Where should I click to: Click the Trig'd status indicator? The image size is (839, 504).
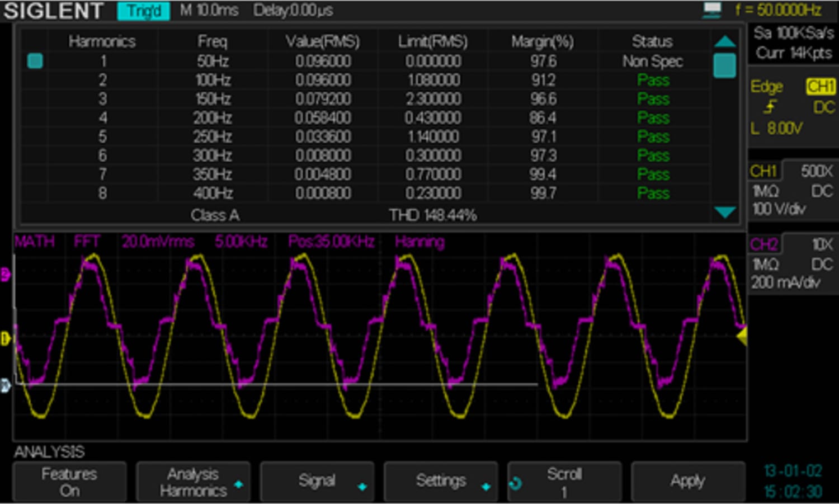point(143,10)
